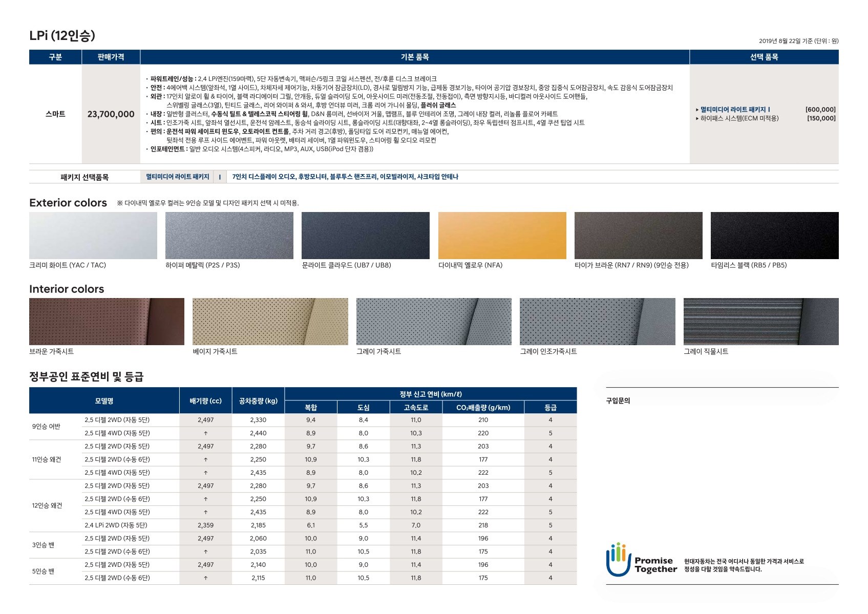Select the 그레이 인조가죽시트 interior thumbnail

pos(597,322)
